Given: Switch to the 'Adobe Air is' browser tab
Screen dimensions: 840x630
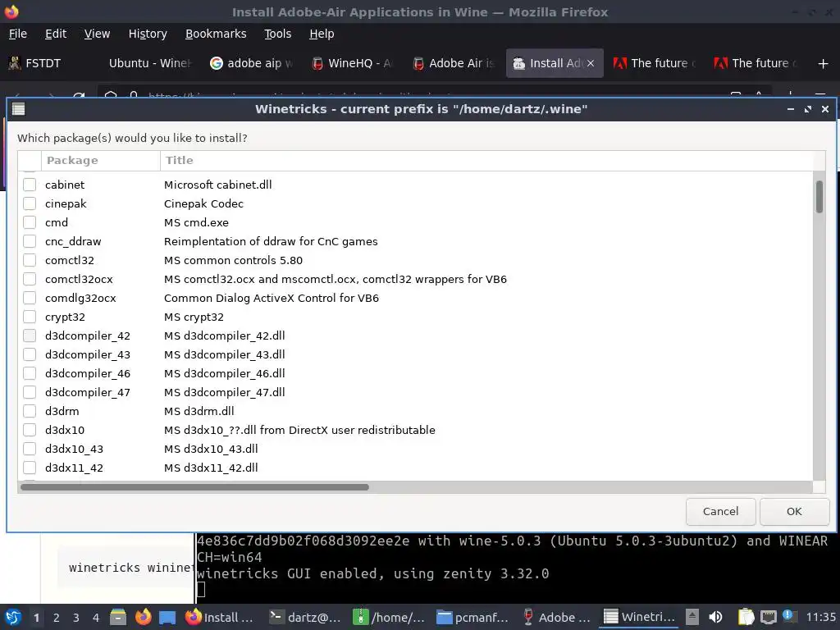Looking at the screenshot, I should click(453, 63).
